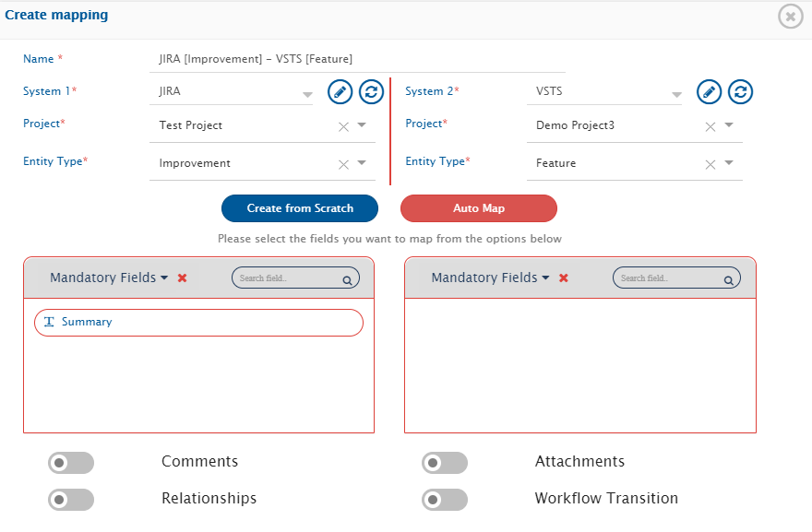Click the mapping Name input field
This screenshot has width=812, height=532.
coord(356,59)
